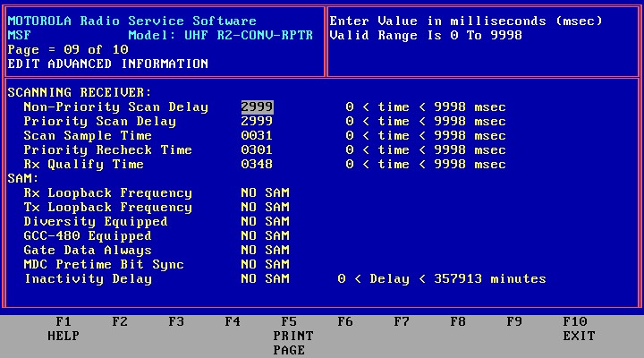This screenshot has width=644, height=358.
Task: Click the F2 function key label
Action: 120,321
